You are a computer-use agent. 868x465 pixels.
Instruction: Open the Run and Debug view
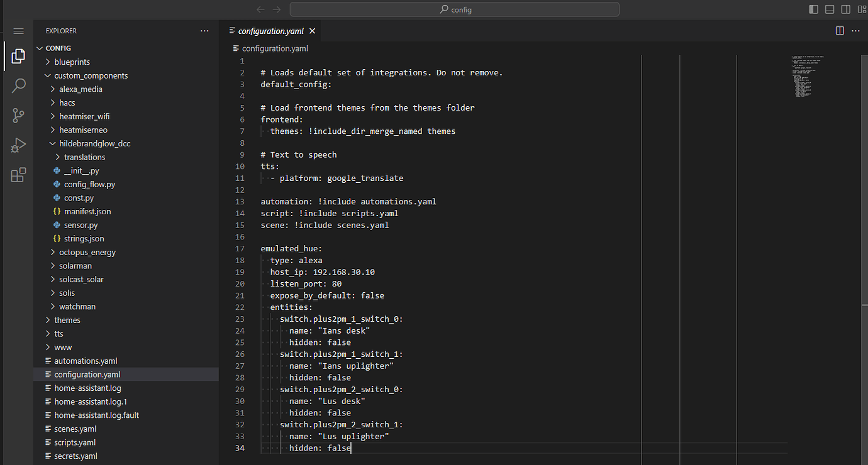pyautogui.click(x=18, y=145)
